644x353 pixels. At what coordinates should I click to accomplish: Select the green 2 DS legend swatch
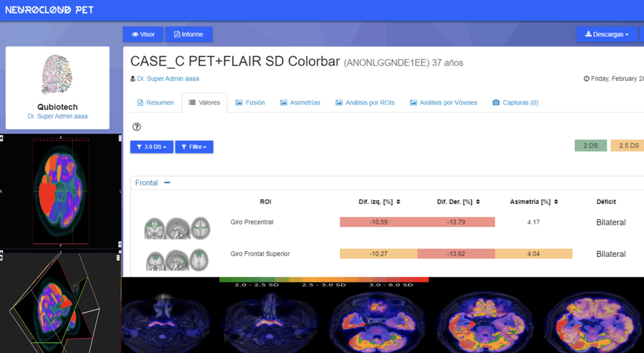click(x=590, y=146)
